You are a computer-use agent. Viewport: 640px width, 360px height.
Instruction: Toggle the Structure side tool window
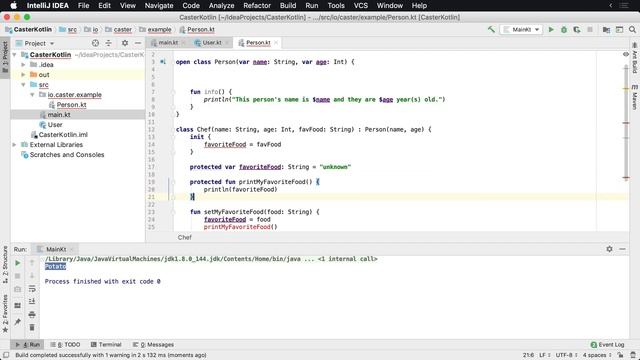[x=5, y=264]
